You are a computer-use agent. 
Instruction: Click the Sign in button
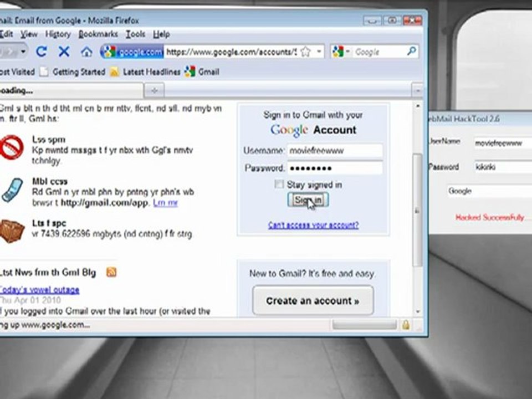[x=308, y=199]
